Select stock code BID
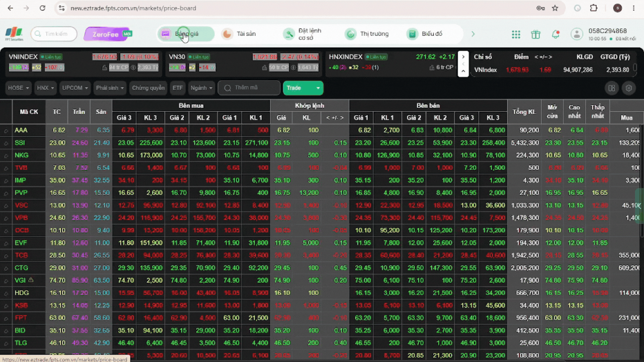The width and height of the screenshot is (644, 362). (20, 331)
